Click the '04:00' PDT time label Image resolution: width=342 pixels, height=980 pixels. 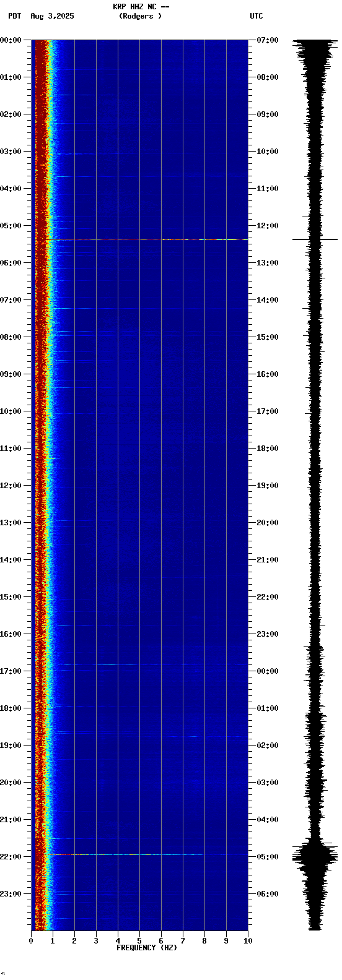pos(11,189)
